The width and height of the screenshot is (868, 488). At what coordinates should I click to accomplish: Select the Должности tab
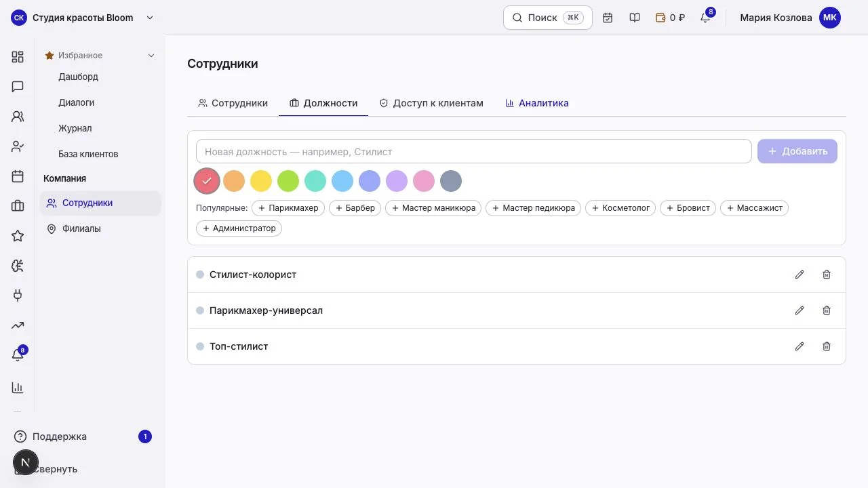323,103
